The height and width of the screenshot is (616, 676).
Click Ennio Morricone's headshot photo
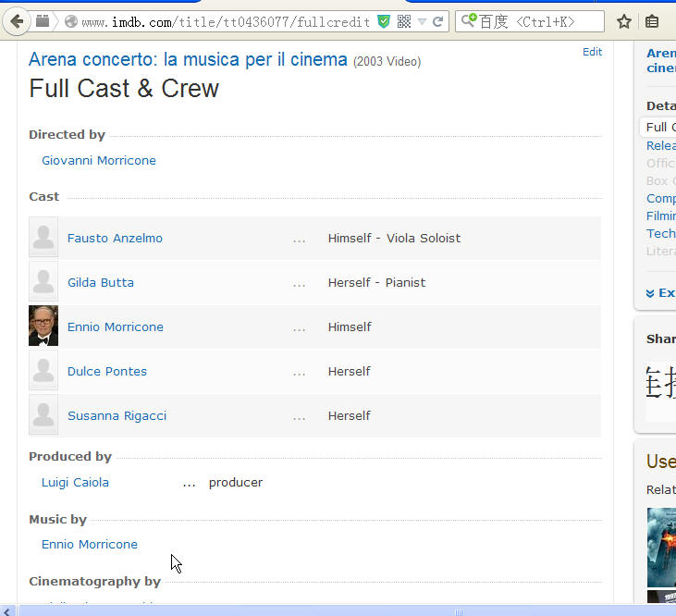click(43, 326)
